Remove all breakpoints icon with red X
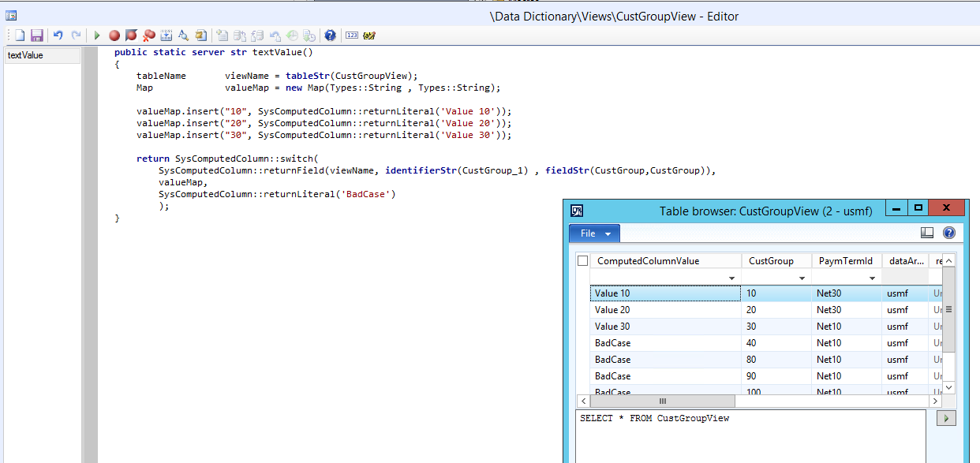The width and height of the screenshot is (980, 463). (148, 35)
